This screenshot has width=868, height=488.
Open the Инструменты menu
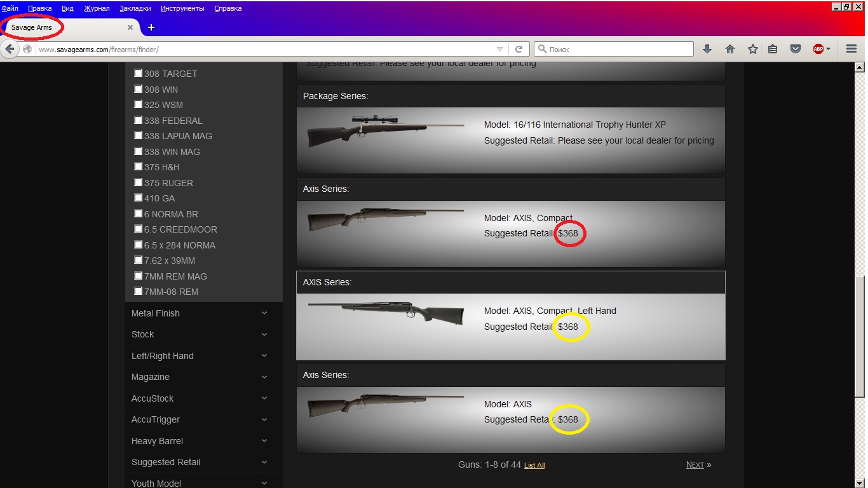tap(182, 8)
